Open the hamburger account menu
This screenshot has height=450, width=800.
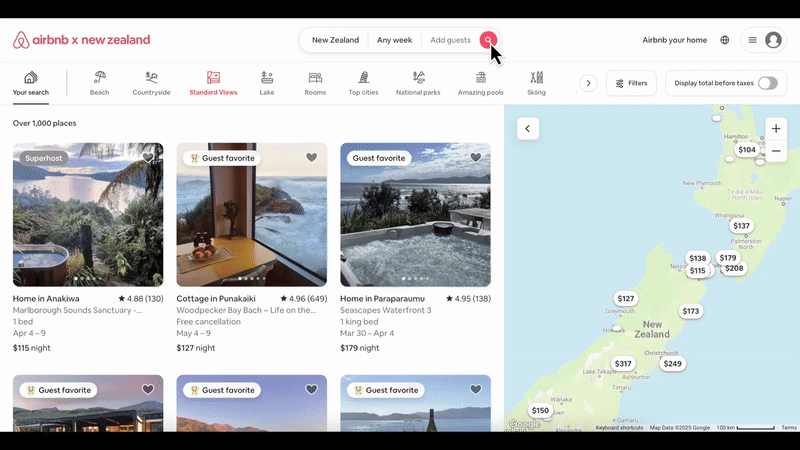(x=753, y=40)
